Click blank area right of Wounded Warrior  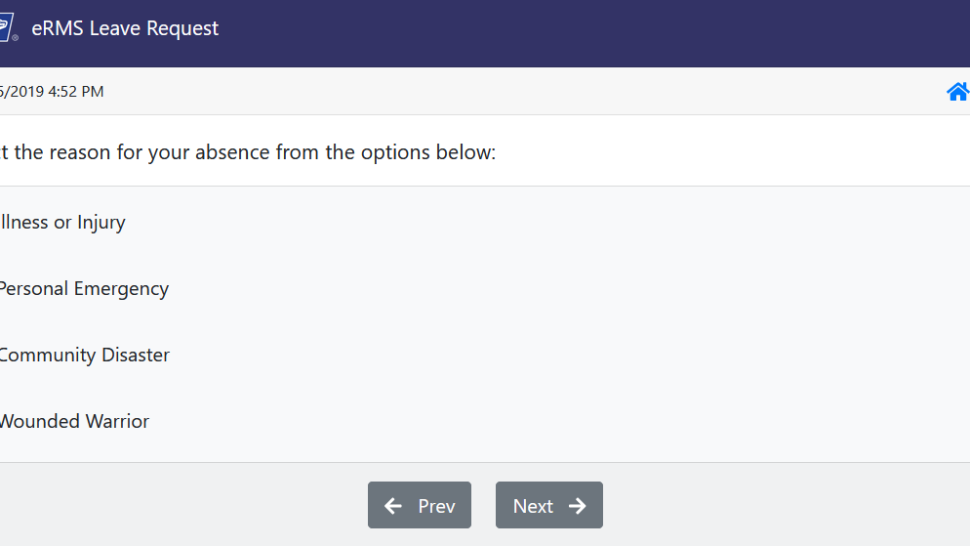(x=557, y=421)
